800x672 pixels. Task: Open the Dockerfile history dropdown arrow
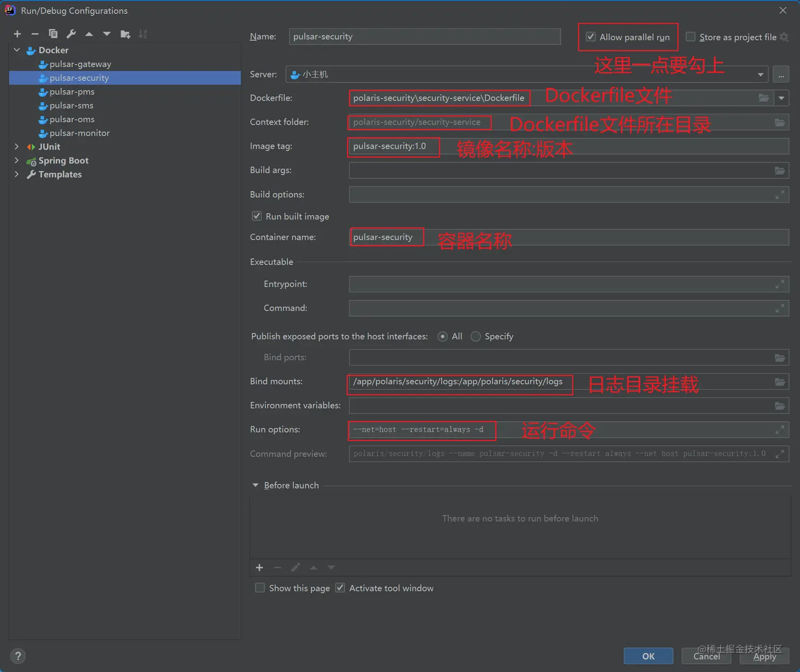(x=781, y=98)
